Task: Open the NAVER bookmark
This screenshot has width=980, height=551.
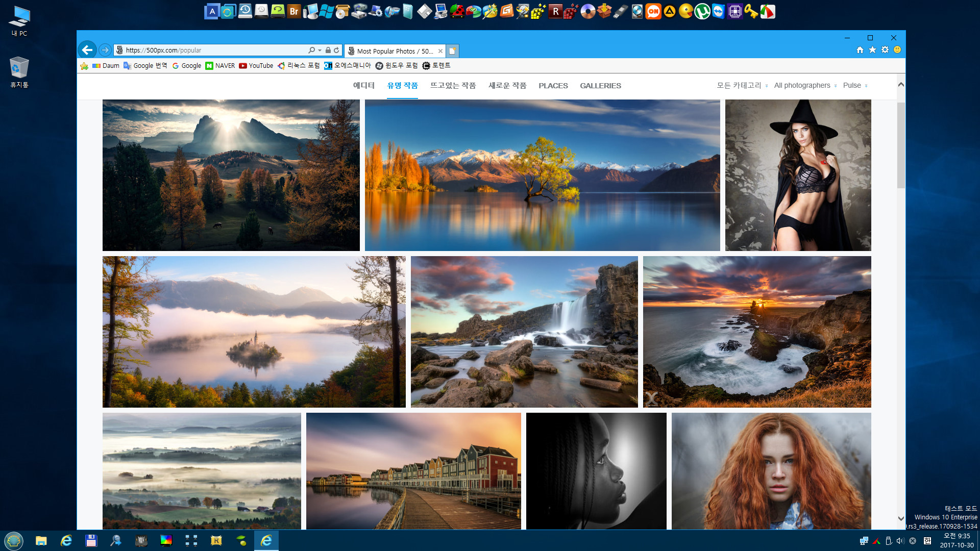Action: (x=220, y=66)
